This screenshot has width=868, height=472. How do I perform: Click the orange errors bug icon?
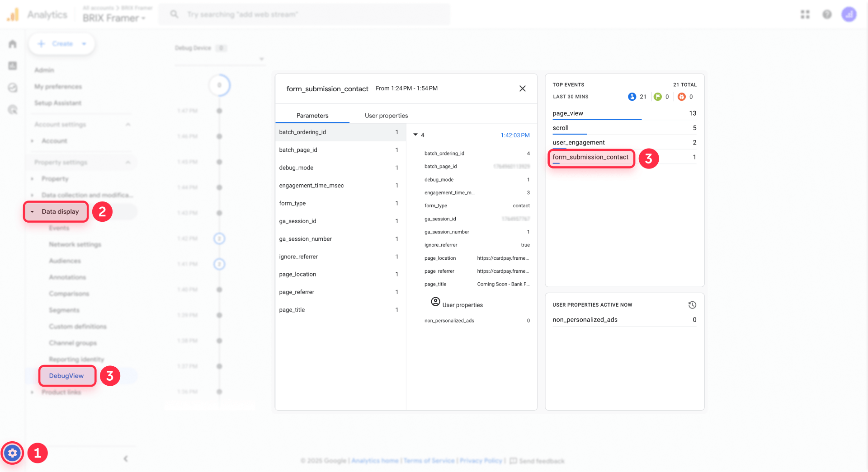[x=682, y=97]
